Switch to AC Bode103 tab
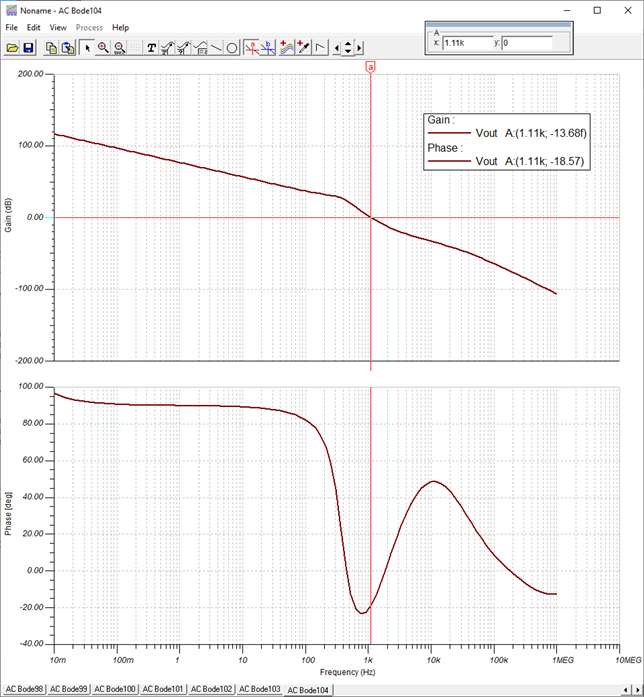 coord(260,689)
